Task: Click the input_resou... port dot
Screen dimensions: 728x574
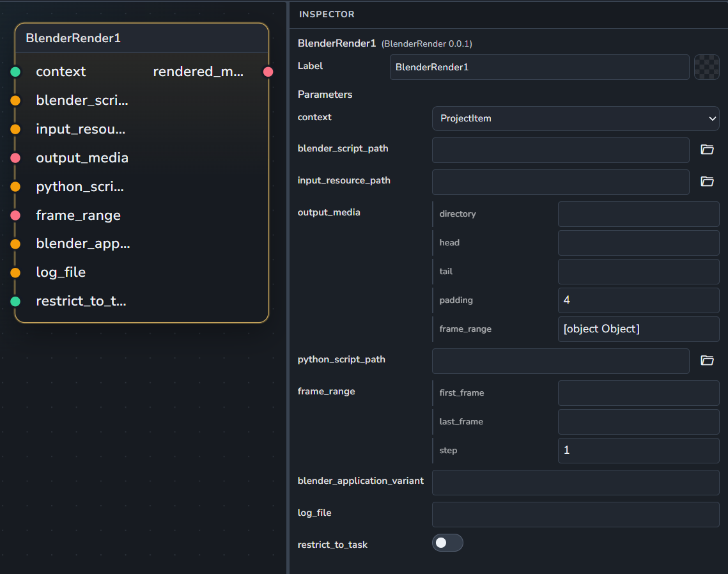Action: tap(15, 129)
